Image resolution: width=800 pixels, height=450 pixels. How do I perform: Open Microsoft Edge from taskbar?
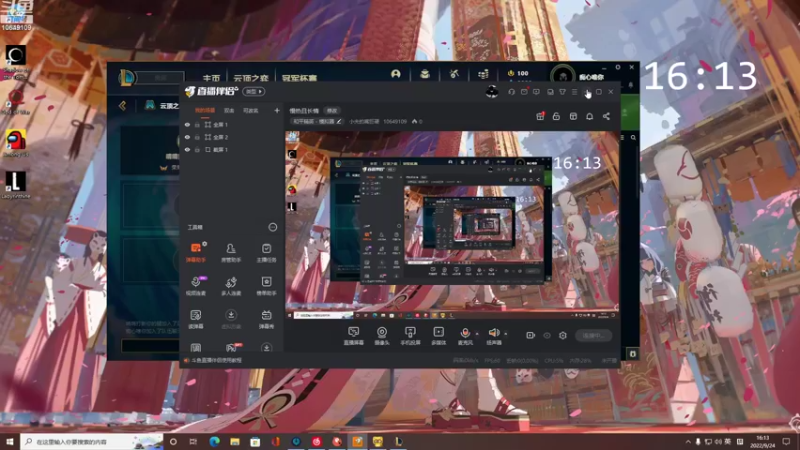[214, 441]
